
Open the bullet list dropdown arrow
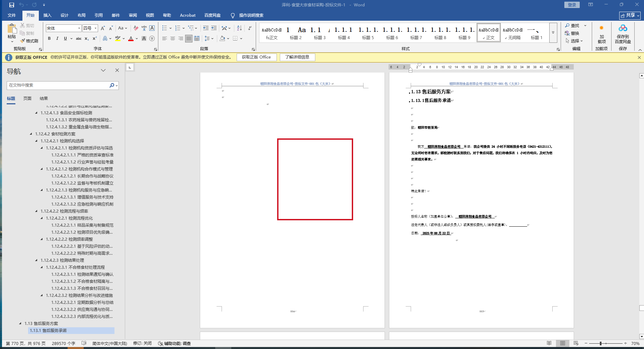[171, 28]
